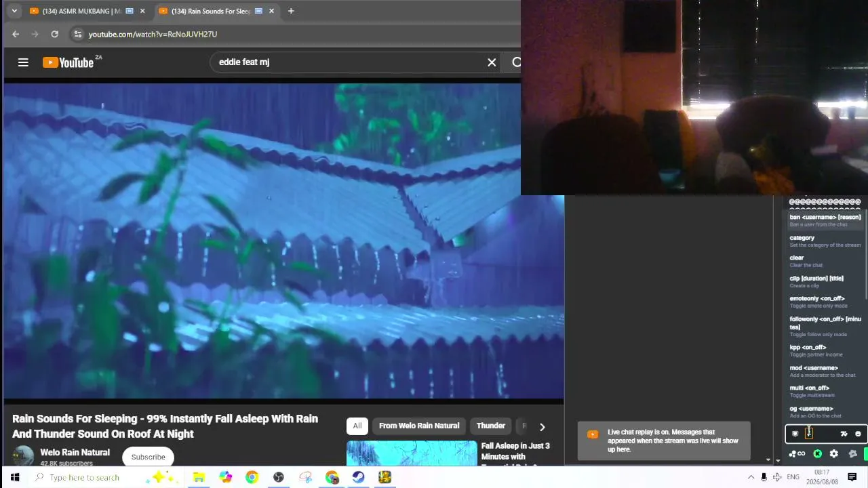Close the ASMR MUKBANG tab
The height and width of the screenshot is (488, 868).
(142, 11)
